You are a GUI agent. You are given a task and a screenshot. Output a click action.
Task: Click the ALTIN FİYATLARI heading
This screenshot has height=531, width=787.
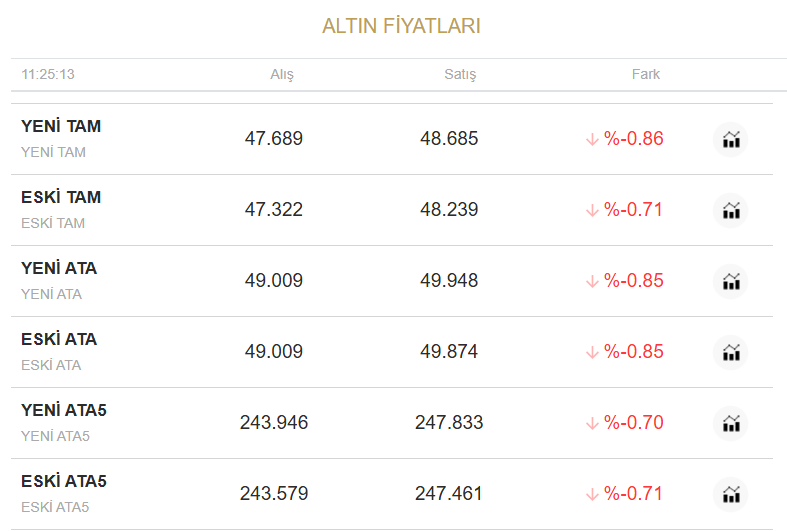pyautogui.click(x=401, y=26)
